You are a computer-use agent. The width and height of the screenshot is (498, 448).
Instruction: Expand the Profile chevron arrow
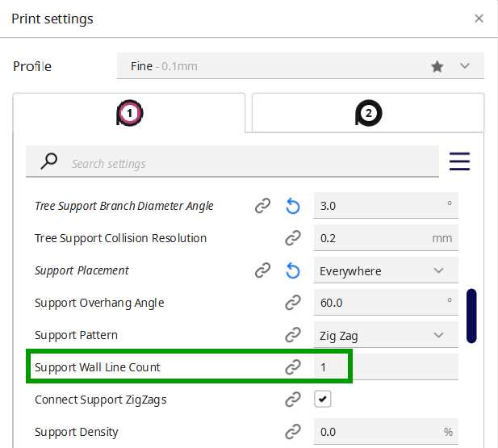(x=465, y=66)
